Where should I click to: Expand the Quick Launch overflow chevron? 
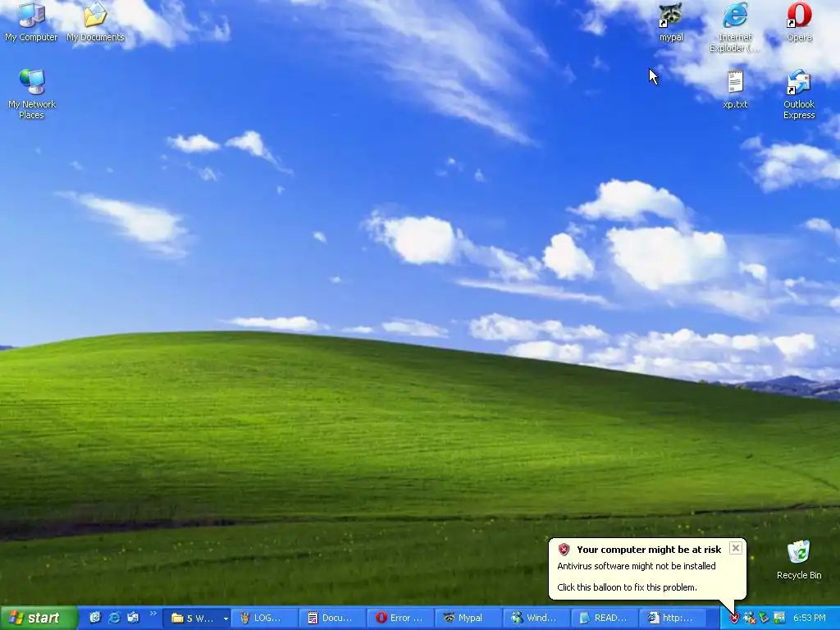[x=153, y=614]
